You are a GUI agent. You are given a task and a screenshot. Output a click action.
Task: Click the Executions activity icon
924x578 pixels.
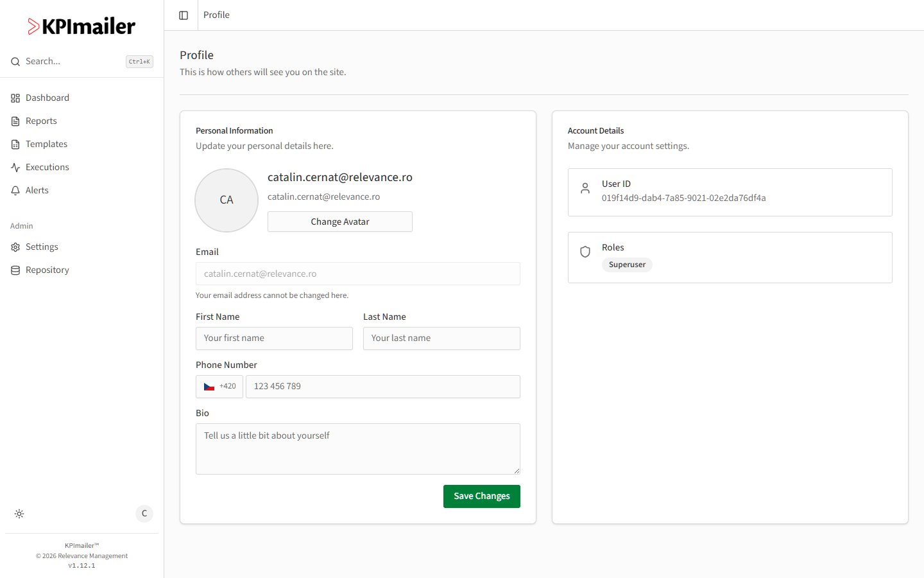(x=15, y=168)
